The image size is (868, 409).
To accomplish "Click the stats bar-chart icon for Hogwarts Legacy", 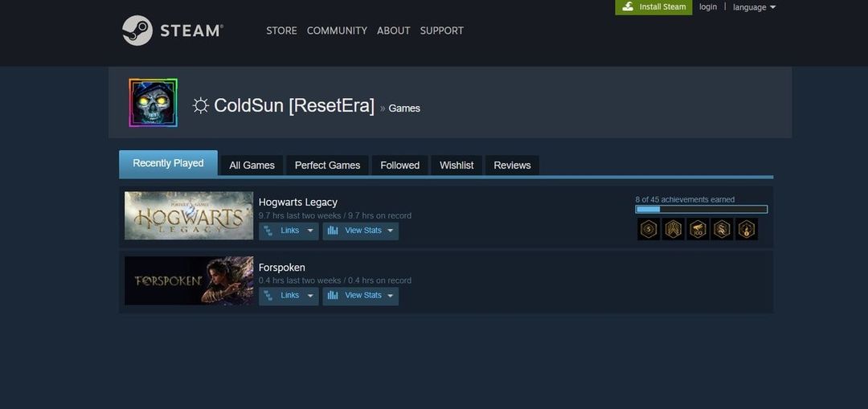I will 332,231.
